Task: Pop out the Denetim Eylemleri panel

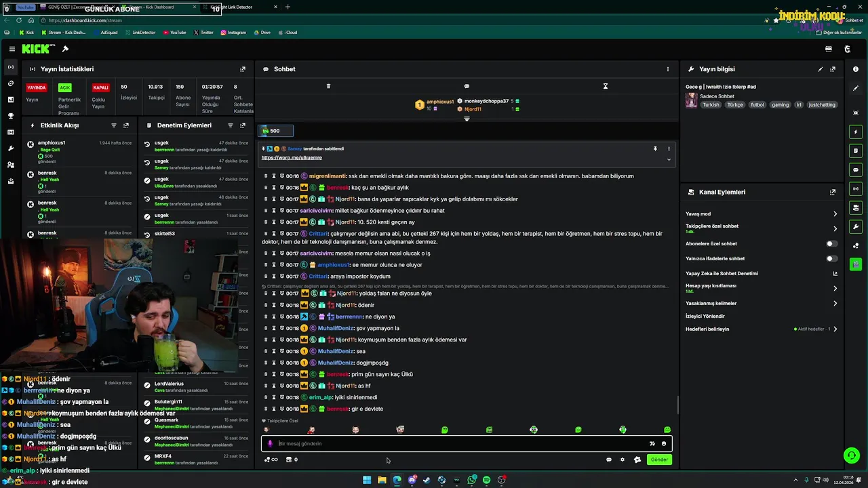Action: click(243, 125)
